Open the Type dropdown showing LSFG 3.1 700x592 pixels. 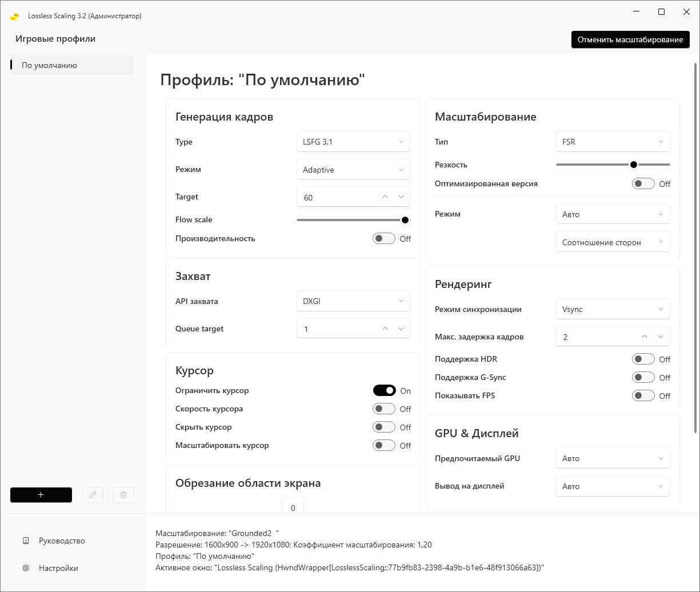tap(354, 142)
